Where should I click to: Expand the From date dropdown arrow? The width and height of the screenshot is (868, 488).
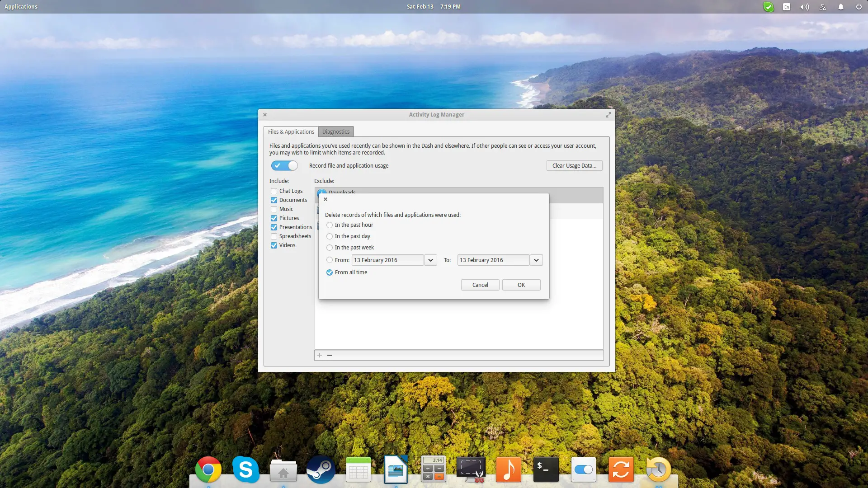[431, 260]
